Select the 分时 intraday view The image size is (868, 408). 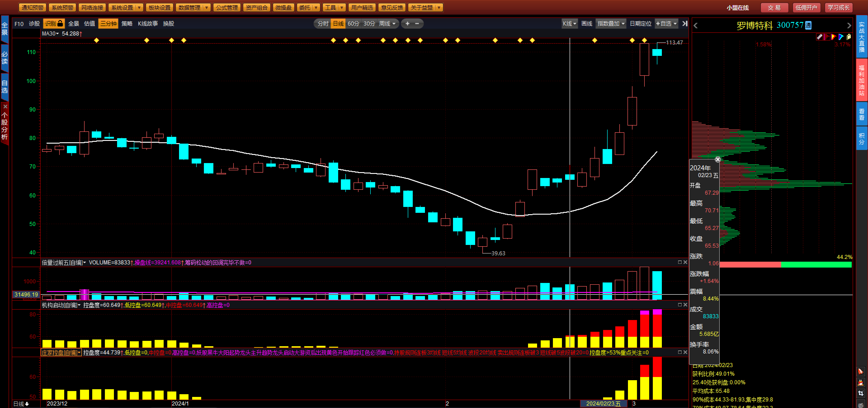point(323,24)
